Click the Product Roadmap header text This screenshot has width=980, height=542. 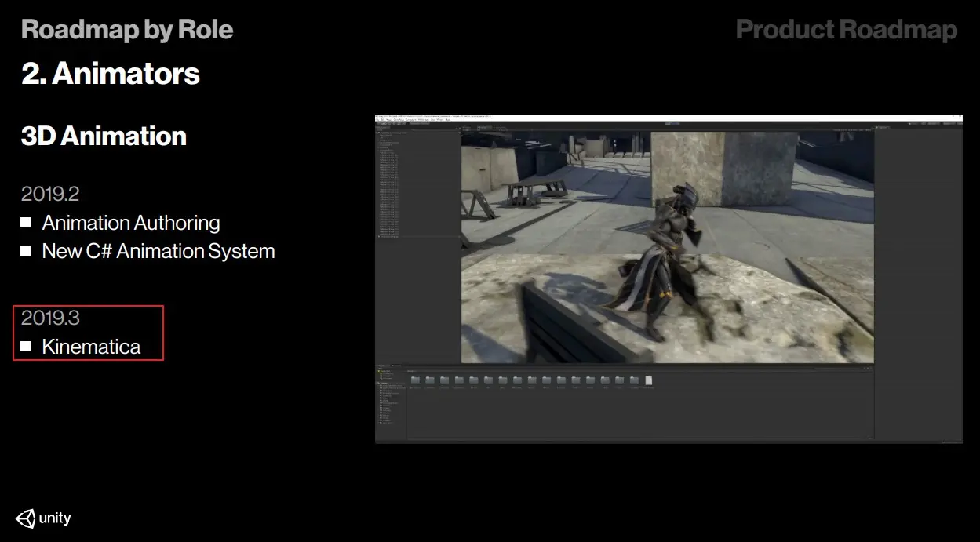(x=847, y=30)
